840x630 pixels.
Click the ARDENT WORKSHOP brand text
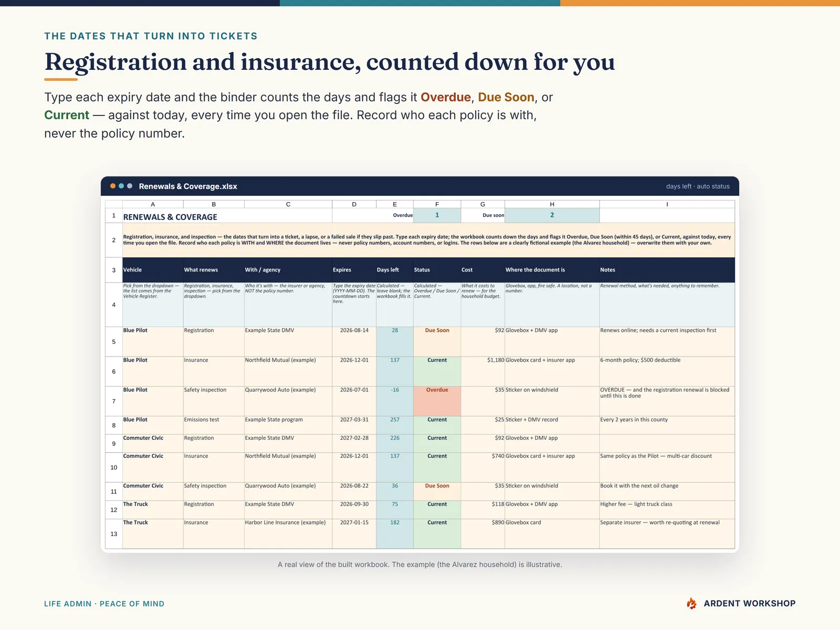point(750,603)
